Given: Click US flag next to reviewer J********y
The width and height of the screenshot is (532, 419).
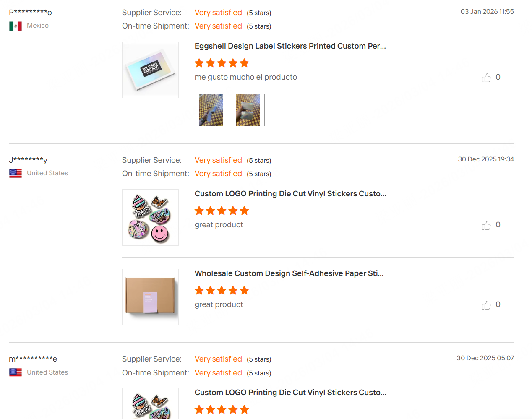Looking at the screenshot, I should pos(16,174).
